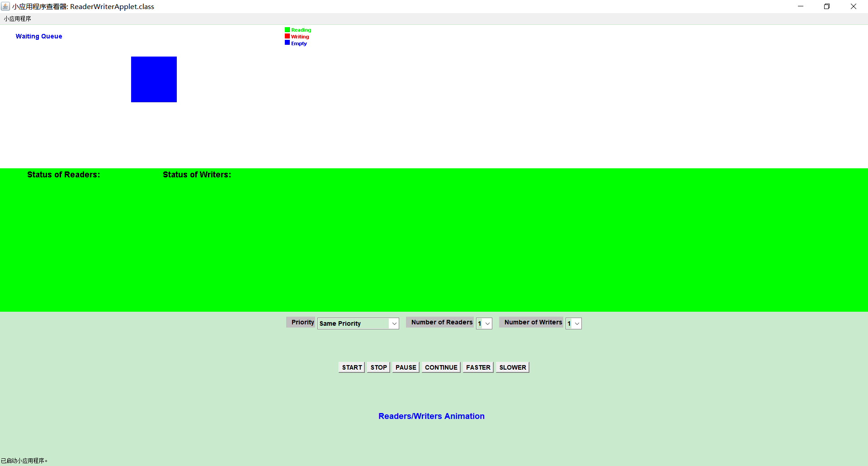868x466 pixels.
Task: Close the applet viewer window
Action: (x=854, y=6)
